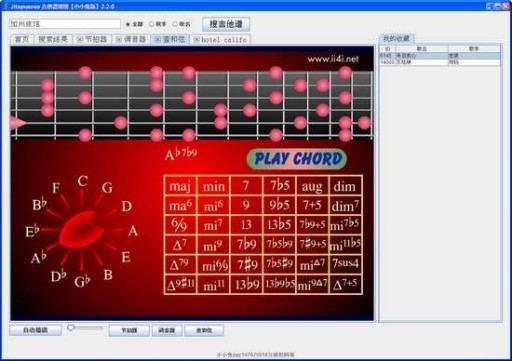Image resolution: width=512 pixels, height=361 pixels.
Task: Switch to the 调音器 tab
Action: 131,39
